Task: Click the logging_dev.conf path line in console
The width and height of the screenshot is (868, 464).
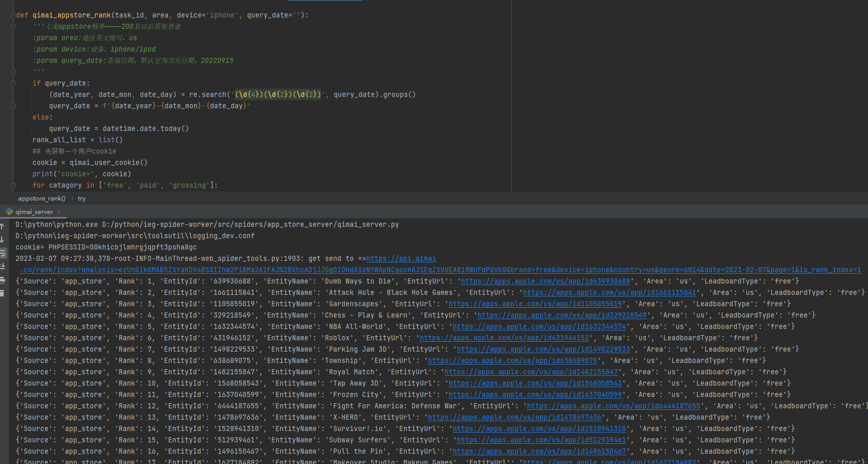Action: (x=135, y=236)
